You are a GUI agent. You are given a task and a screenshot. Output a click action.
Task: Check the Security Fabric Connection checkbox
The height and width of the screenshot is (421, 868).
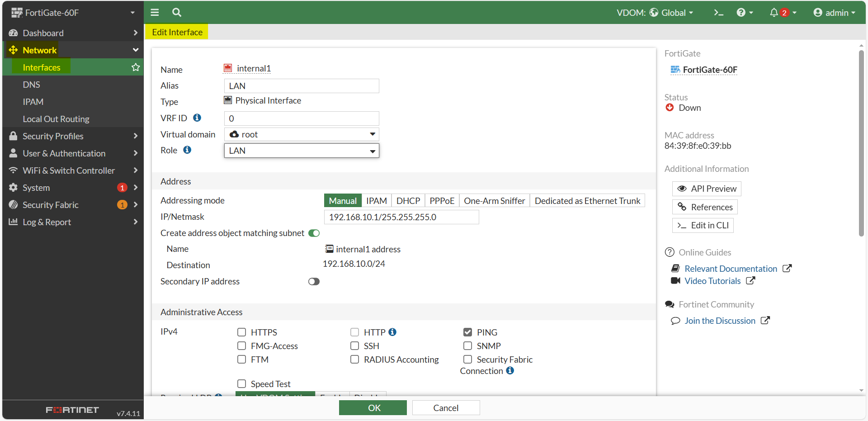[x=468, y=360]
